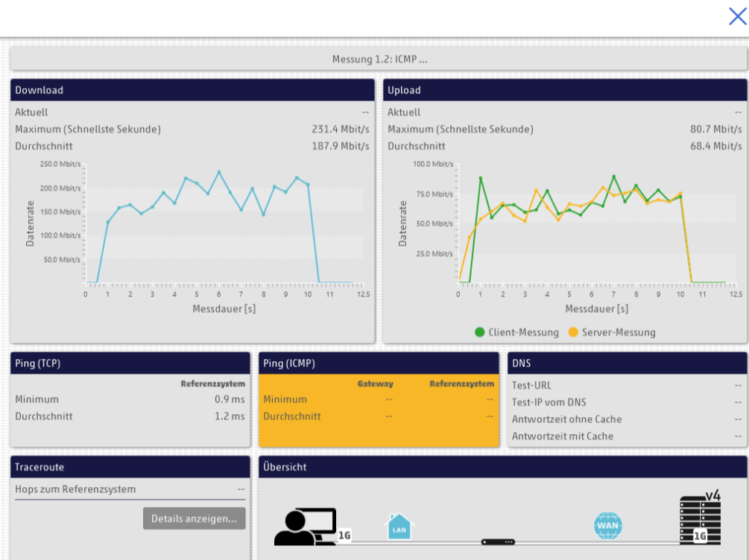Toggle the Server-Messung legend entry
The height and width of the screenshot is (560, 749).
(x=611, y=332)
